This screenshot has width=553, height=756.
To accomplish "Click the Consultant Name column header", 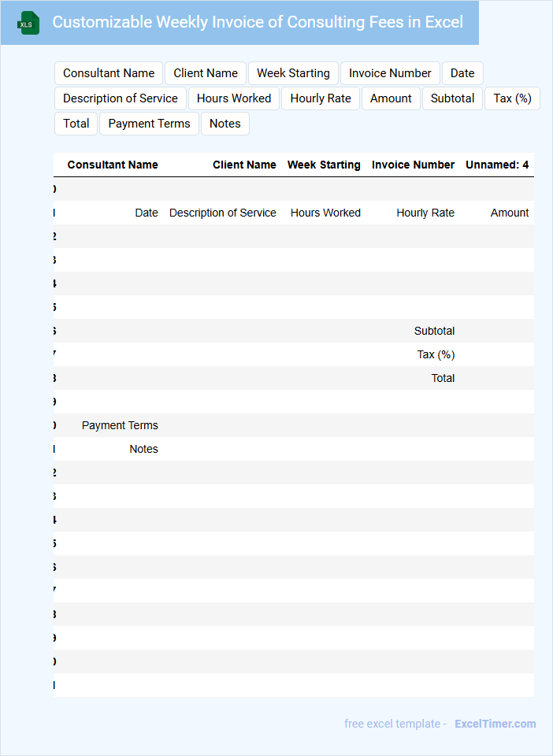I will click(113, 165).
